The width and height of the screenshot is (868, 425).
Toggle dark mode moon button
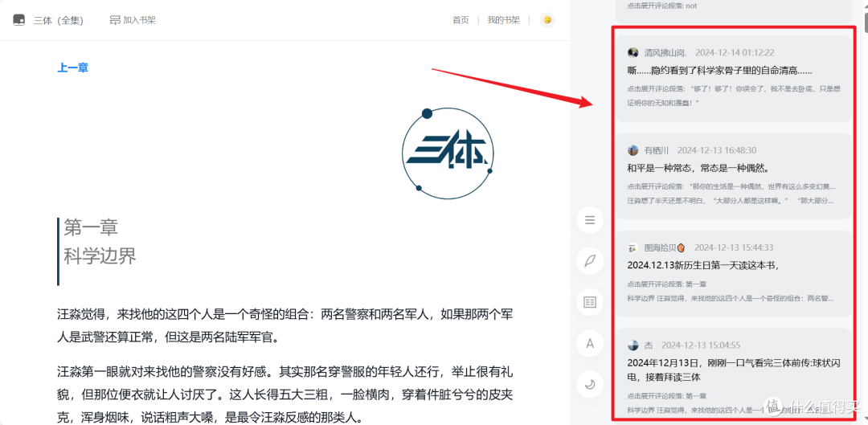tap(590, 384)
